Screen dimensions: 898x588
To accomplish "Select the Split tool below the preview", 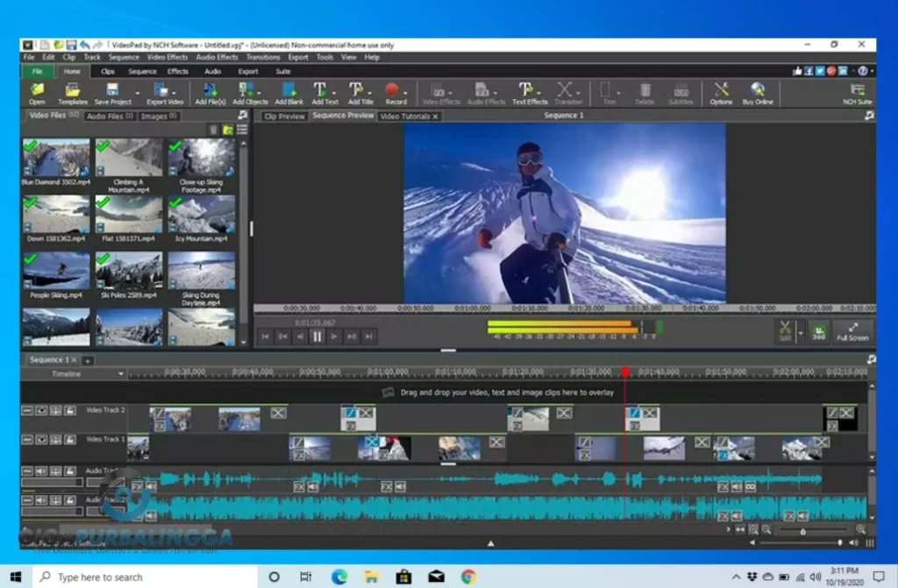I will click(x=785, y=328).
